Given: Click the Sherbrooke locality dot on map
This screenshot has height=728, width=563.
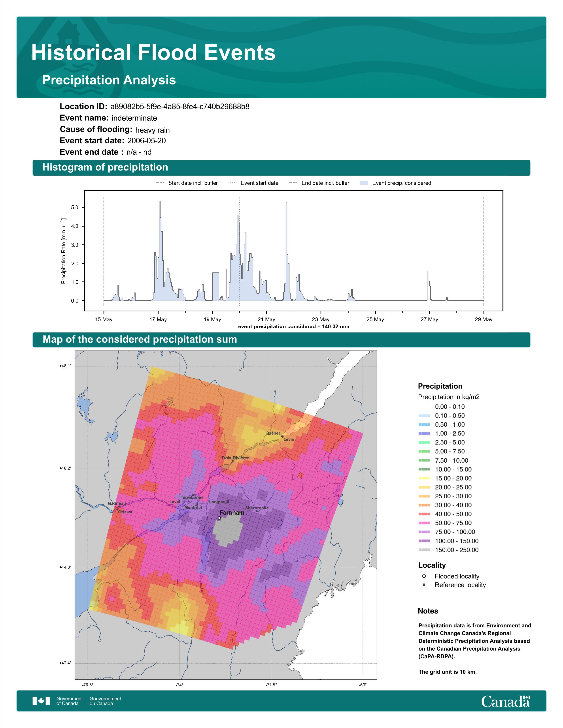Looking at the screenshot, I should tap(257, 511).
